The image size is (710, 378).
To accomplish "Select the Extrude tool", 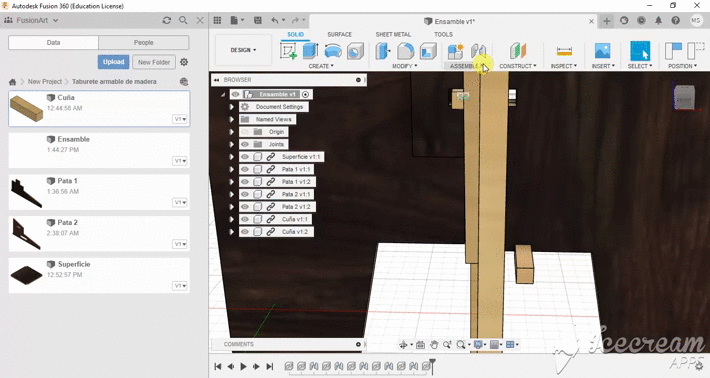I will coord(311,51).
